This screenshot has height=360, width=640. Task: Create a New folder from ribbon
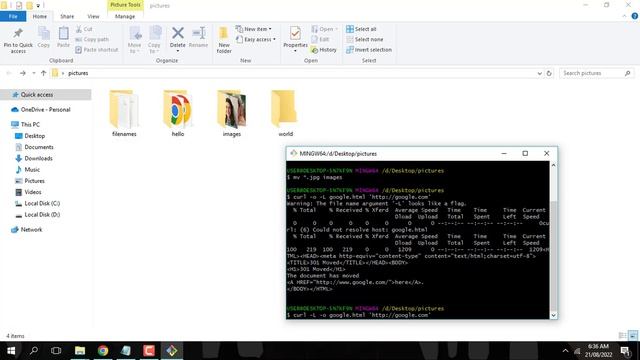click(224, 39)
